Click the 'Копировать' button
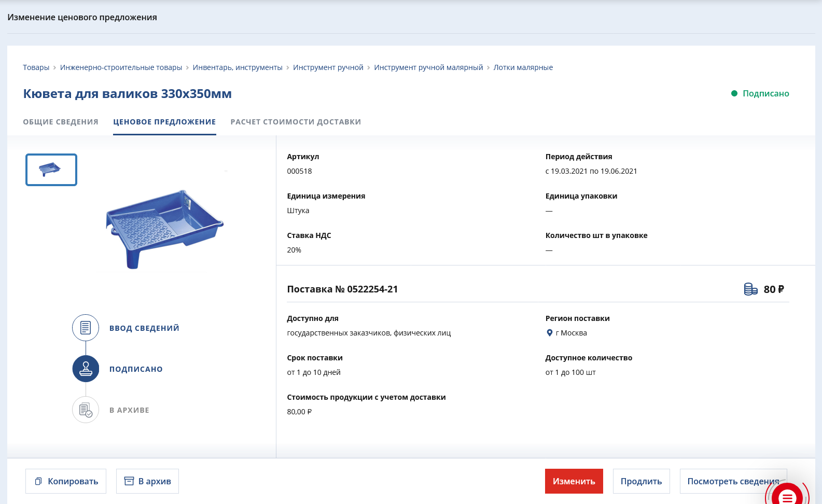 pos(66,481)
